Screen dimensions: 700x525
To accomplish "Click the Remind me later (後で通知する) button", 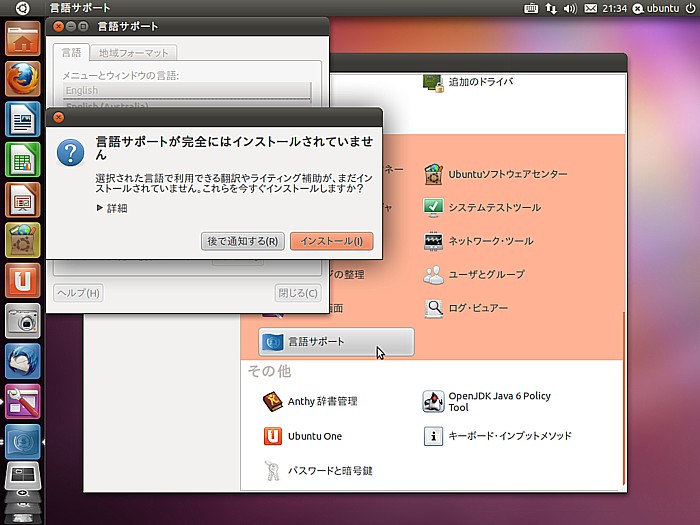I will [x=242, y=241].
